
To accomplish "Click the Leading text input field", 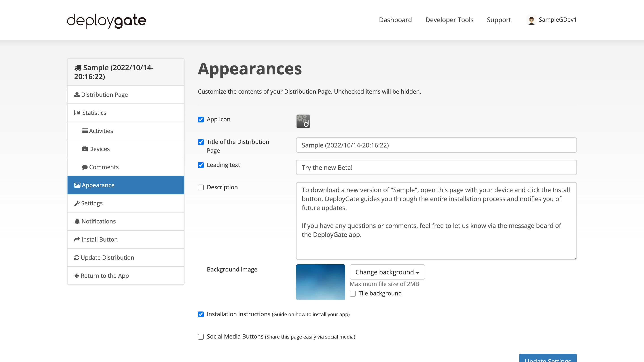I will [436, 167].
